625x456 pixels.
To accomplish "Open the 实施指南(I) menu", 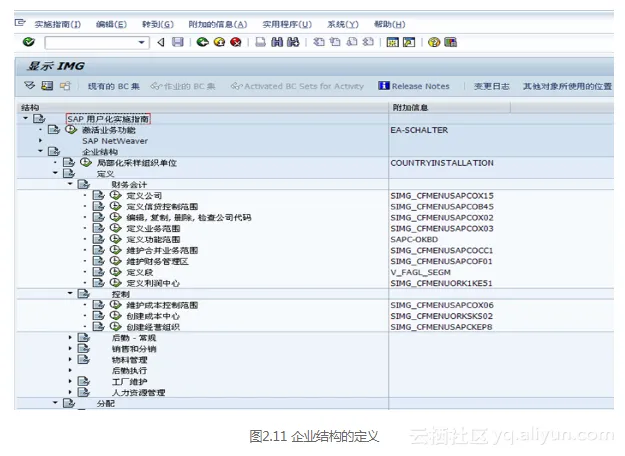I will click(x=58, y=24).
